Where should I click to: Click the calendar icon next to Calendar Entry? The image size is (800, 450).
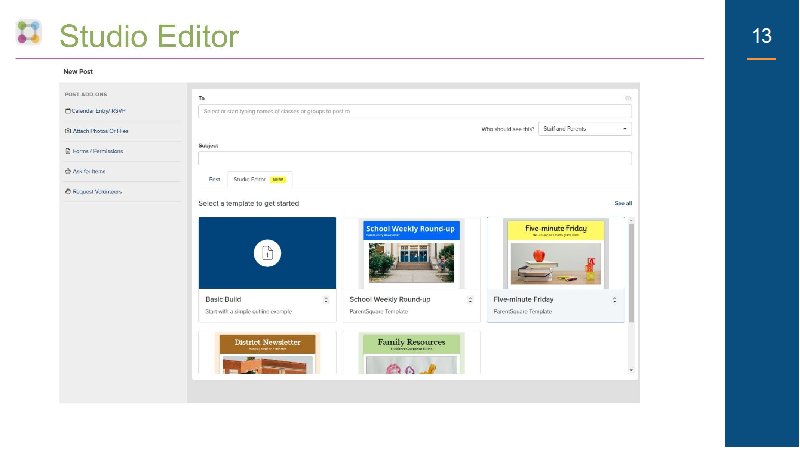tap(67, 111)
